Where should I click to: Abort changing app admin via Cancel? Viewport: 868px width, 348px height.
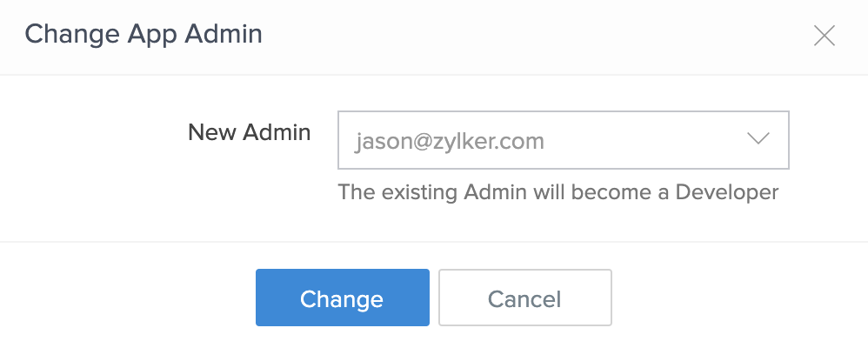[x=524, y=298]
